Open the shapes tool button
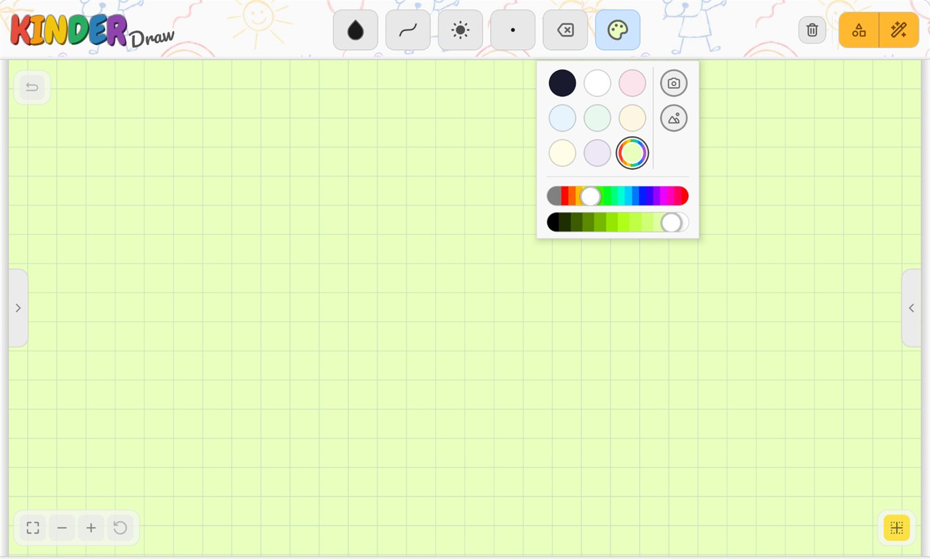This screenshot has height=560, width=930. [x=859, y=30]
